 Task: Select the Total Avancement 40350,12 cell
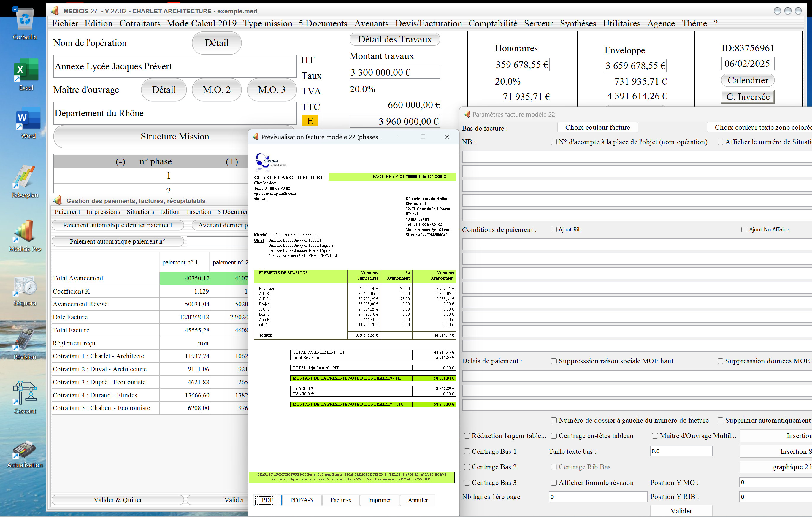[185, 278]
